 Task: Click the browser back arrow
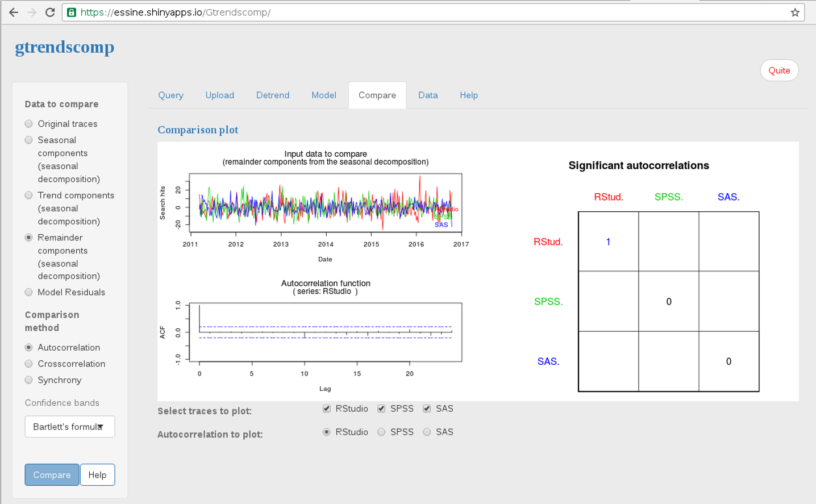click(14, 13)
